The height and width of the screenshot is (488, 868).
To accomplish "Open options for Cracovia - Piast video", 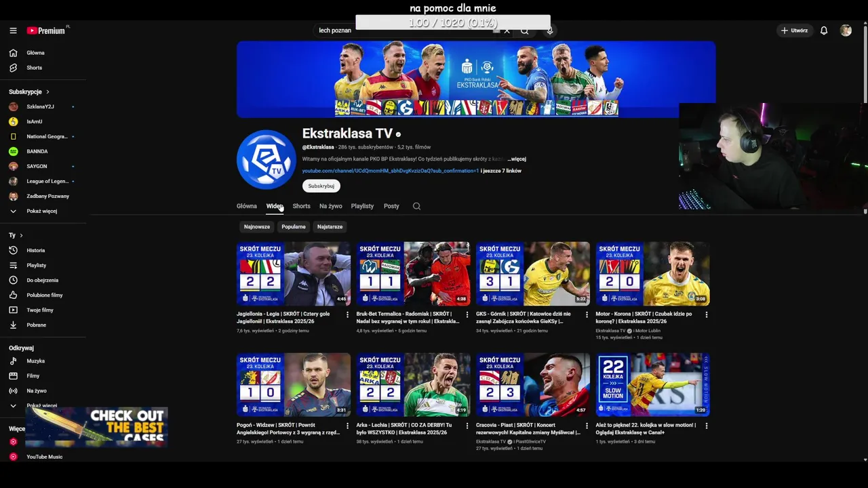I will tap(587, 426).
